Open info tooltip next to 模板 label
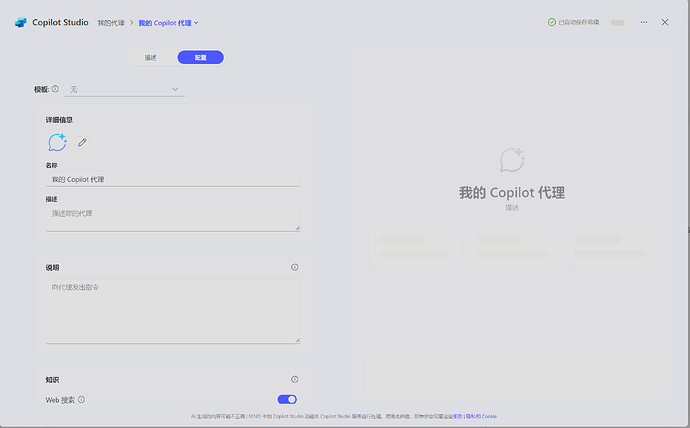This screenshot has width=690, height=428. (55, 89)
